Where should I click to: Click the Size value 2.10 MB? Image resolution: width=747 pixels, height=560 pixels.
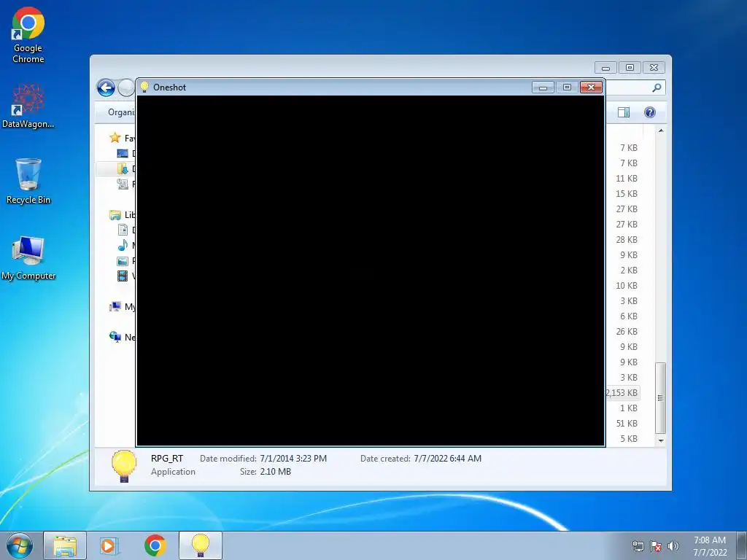point(275,472)
